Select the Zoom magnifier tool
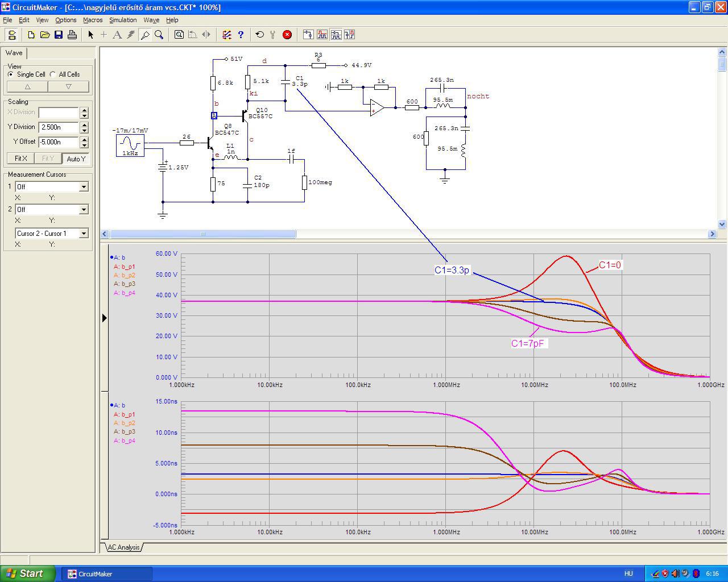The width and height of the screenshot is (728, 582). point(159,35)
